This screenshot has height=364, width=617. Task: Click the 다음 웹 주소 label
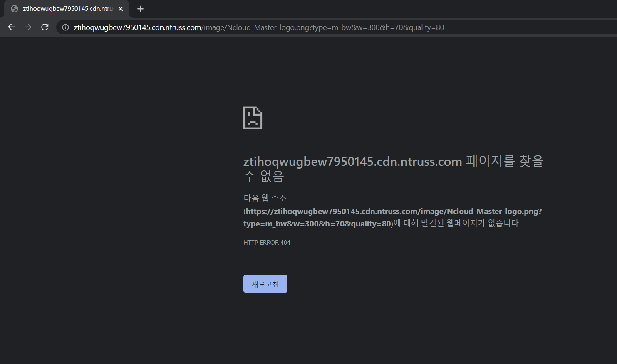click(x=265, y=198)
